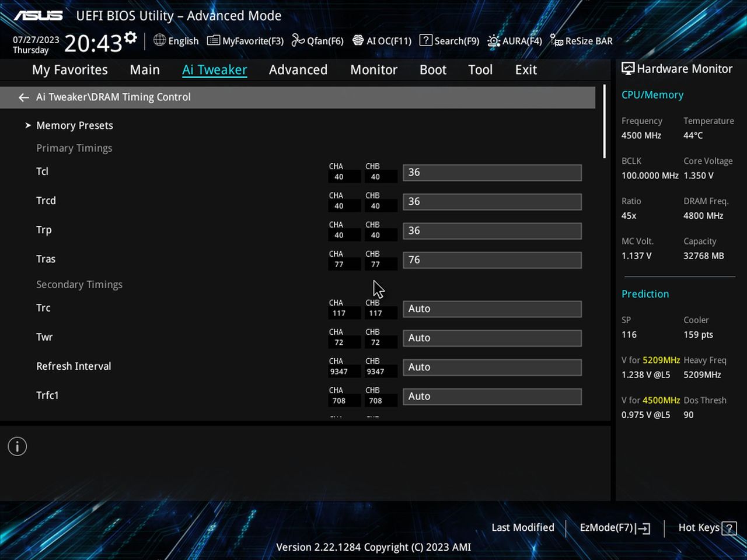Click the Secondary Timings heading
This screenshot has width=747, height=560.
tap(79, 285)
